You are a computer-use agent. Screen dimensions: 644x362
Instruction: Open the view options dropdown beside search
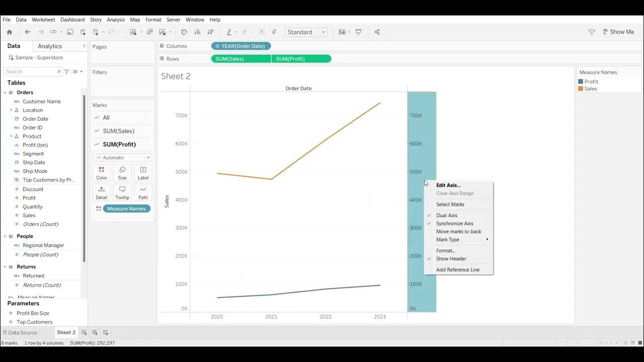tap(77, 72)
